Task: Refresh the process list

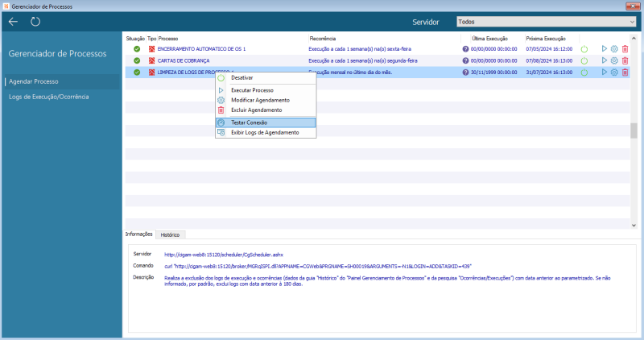Action: tap(35, 22)
